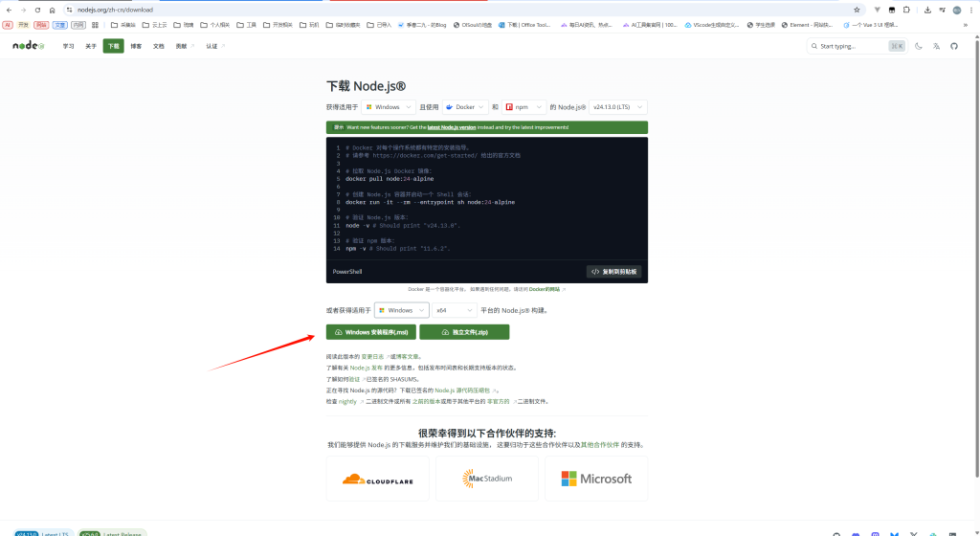The height and width of the screenshot is (536, 980).
Task: Expand the npm package manager dropdown
Action: [523, 107]
